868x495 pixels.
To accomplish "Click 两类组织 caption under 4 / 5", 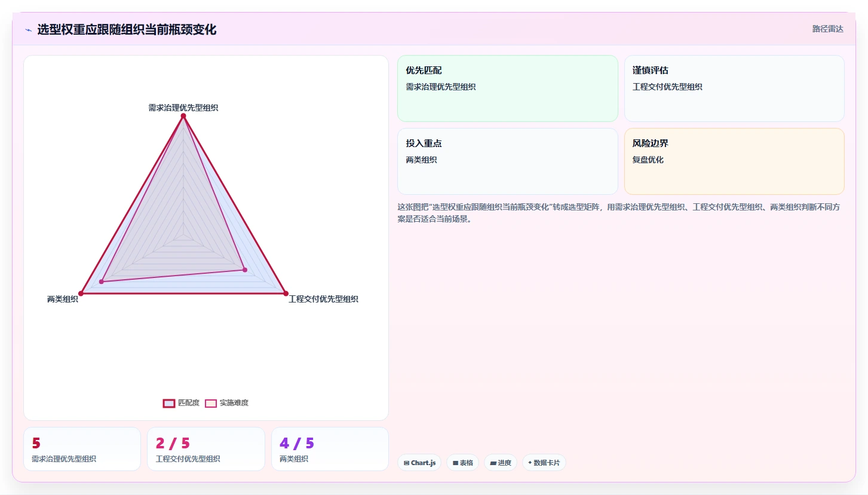I will click(x=294, y=459).
